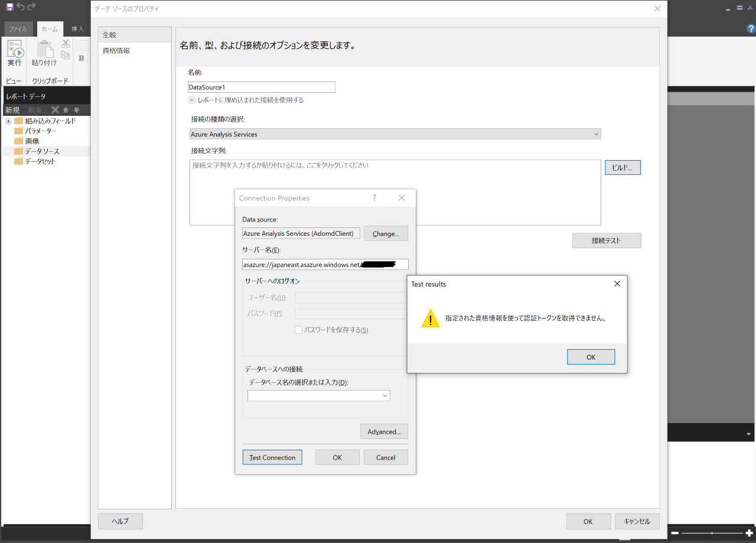
Task: Click the ヘルプ button
Action: pyautogui.click(x=120, y=521)
